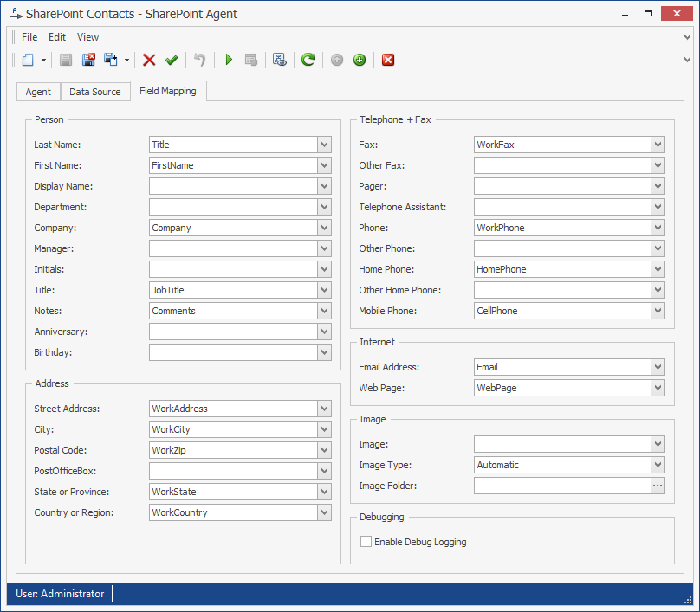Image resolution: width=700 pixels, height=612 pixels.
Task: Expand the Fax dropdown arrow
Action: [x=658, y=145]
